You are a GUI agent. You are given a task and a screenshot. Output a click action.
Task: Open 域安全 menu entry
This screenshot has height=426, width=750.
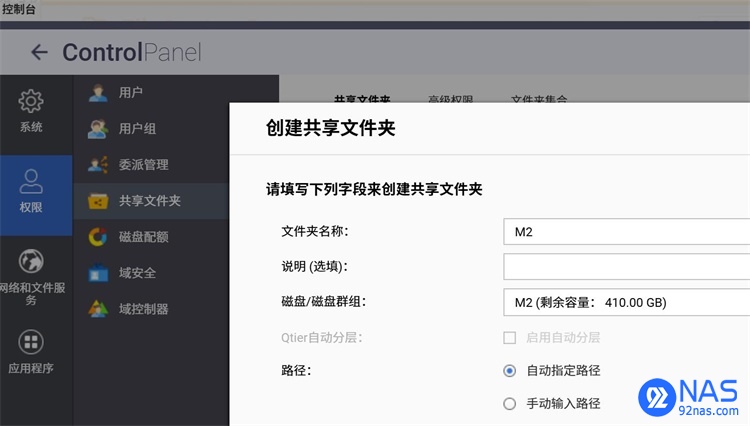(x=137, y=273)
